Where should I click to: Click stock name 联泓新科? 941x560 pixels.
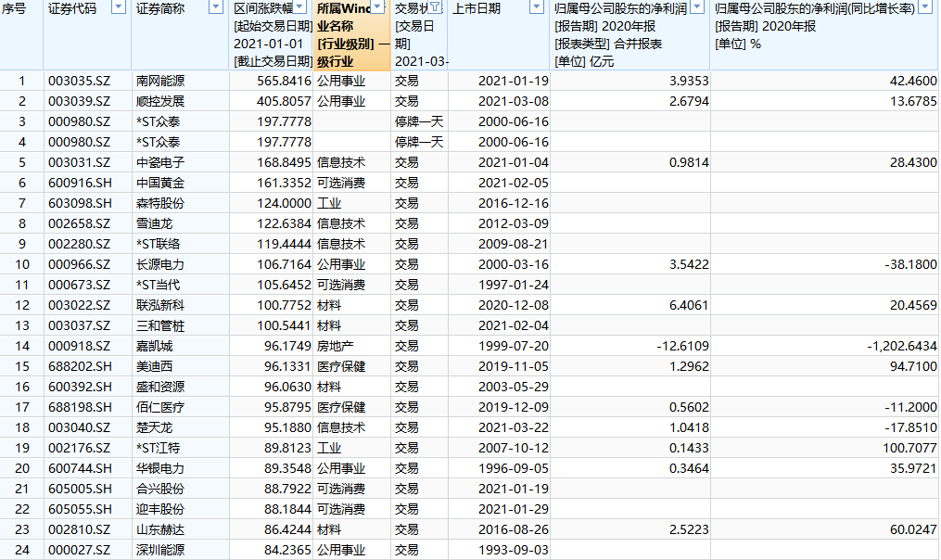pos(160,306)
